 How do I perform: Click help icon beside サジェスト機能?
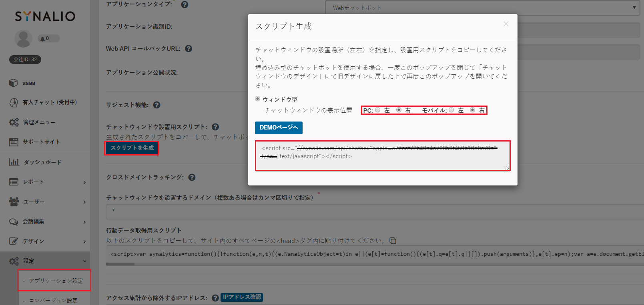point(157,105)
